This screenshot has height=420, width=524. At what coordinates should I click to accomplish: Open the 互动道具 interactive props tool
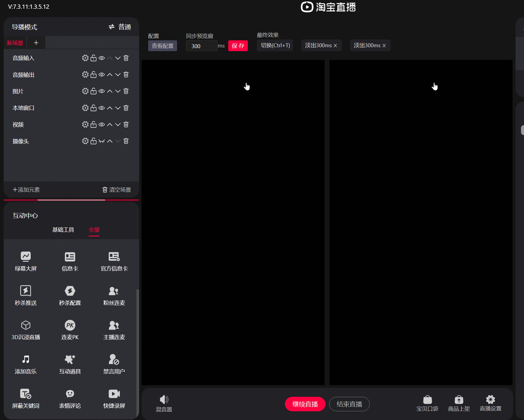[70, 364]
